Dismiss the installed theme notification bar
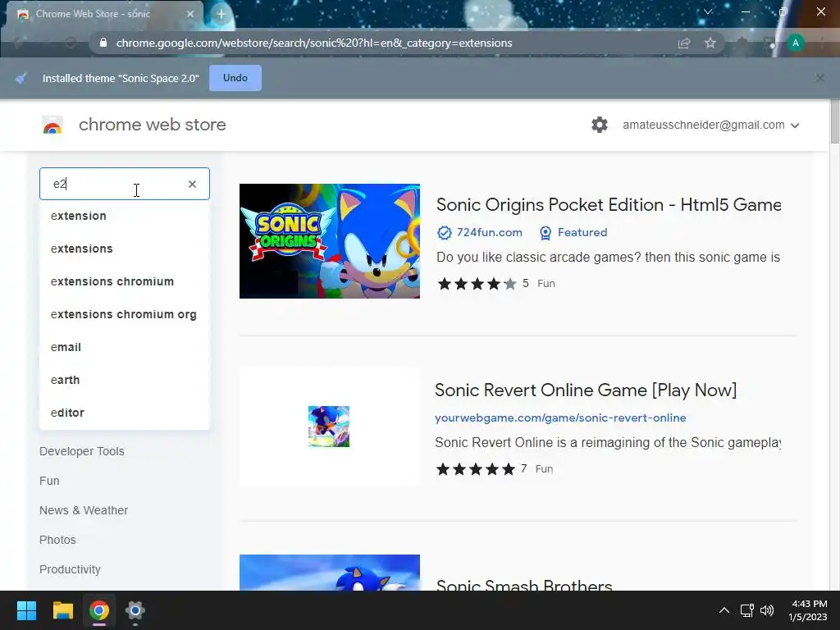840x630 pixels. pos(819,78)
